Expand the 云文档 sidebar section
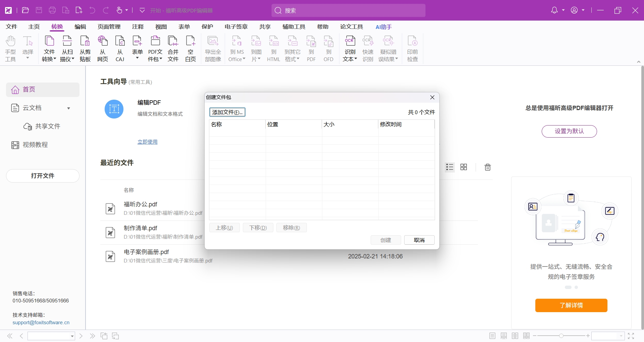This screenshot has height=342, width=644. click(68, 108)
